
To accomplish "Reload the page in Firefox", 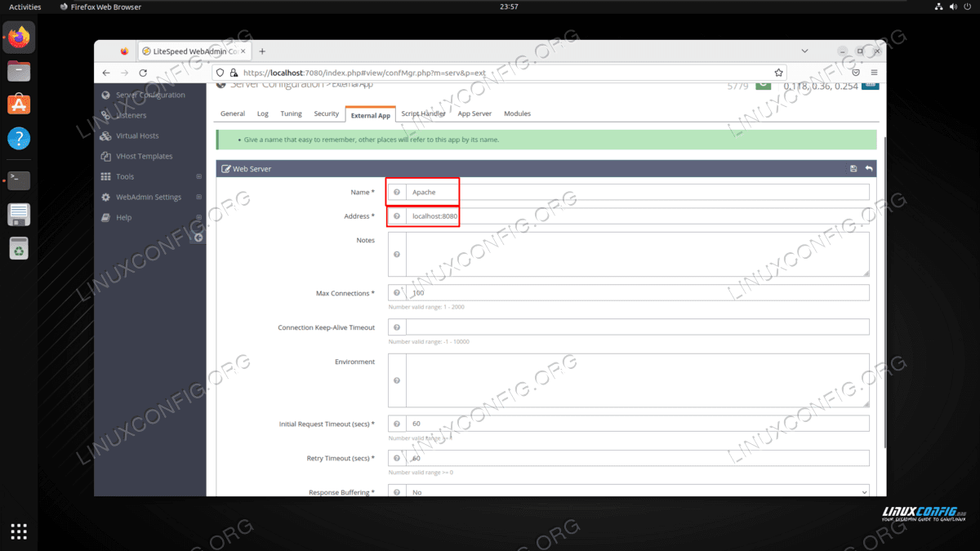I will [x=143, y=73].
